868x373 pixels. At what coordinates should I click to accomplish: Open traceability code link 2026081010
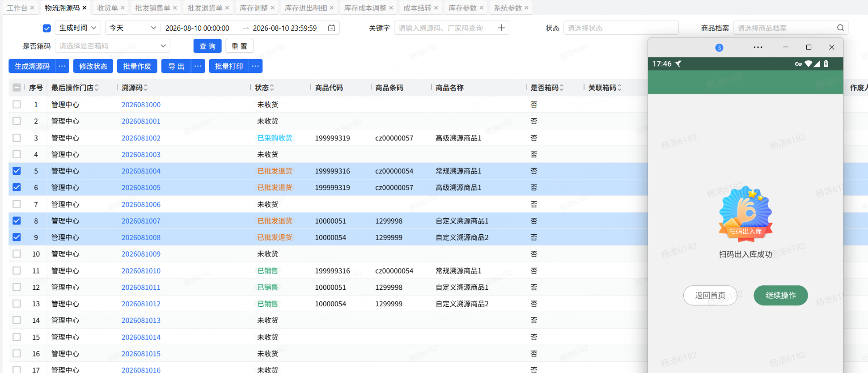[x=141, y=271]
